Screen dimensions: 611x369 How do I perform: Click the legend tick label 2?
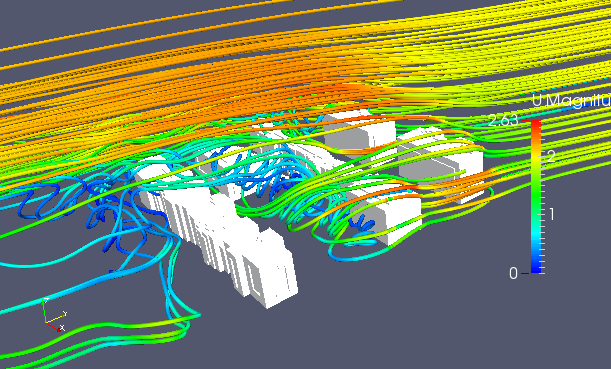click(x=551, y=156)
